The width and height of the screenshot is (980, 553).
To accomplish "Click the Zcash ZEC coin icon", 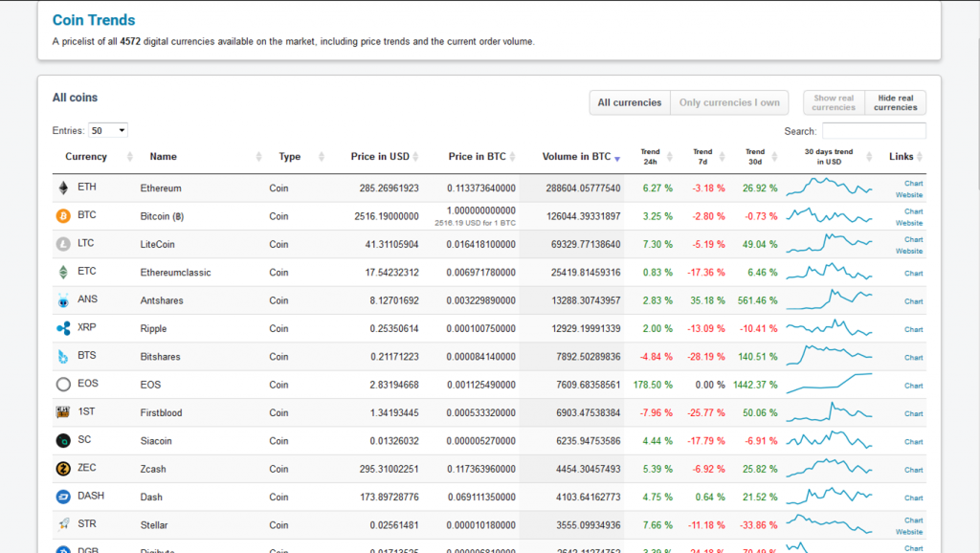I will [63, 469].
